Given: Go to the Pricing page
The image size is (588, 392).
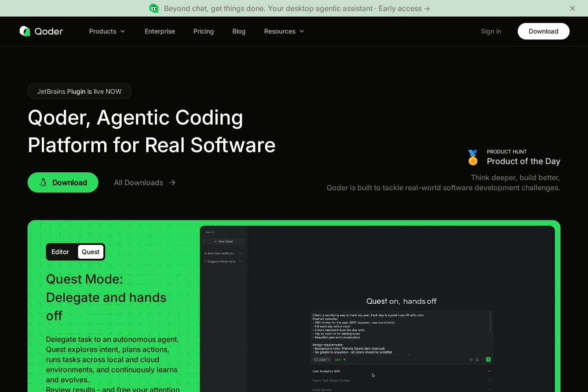Looking at the screenshot, I should (x=204, y=31).
